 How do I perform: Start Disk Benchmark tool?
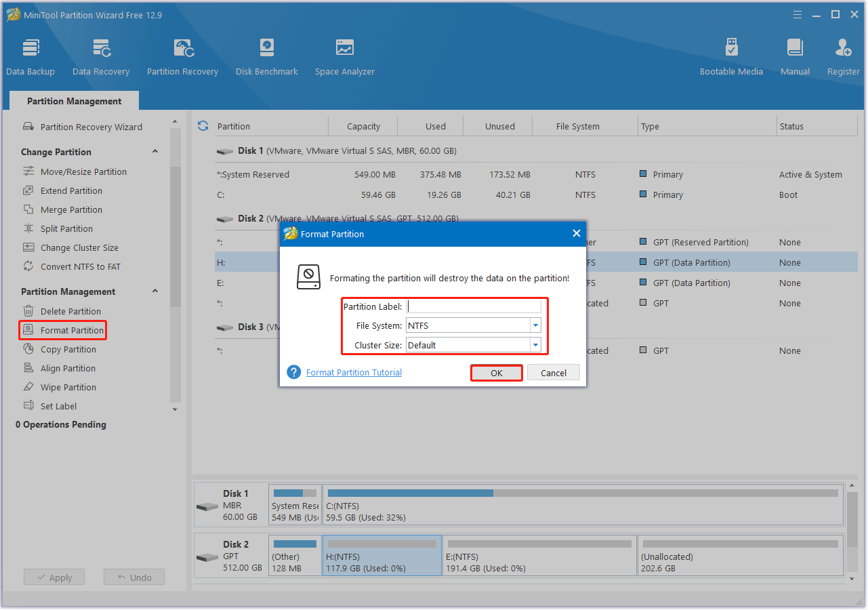coord(267,57)
